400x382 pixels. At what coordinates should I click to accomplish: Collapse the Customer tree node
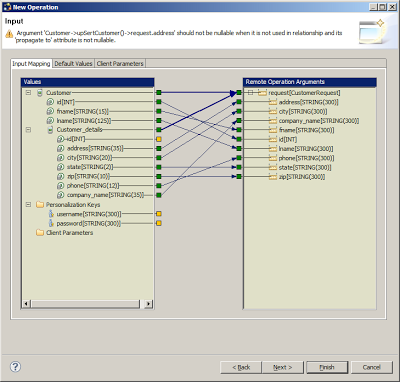28,93
